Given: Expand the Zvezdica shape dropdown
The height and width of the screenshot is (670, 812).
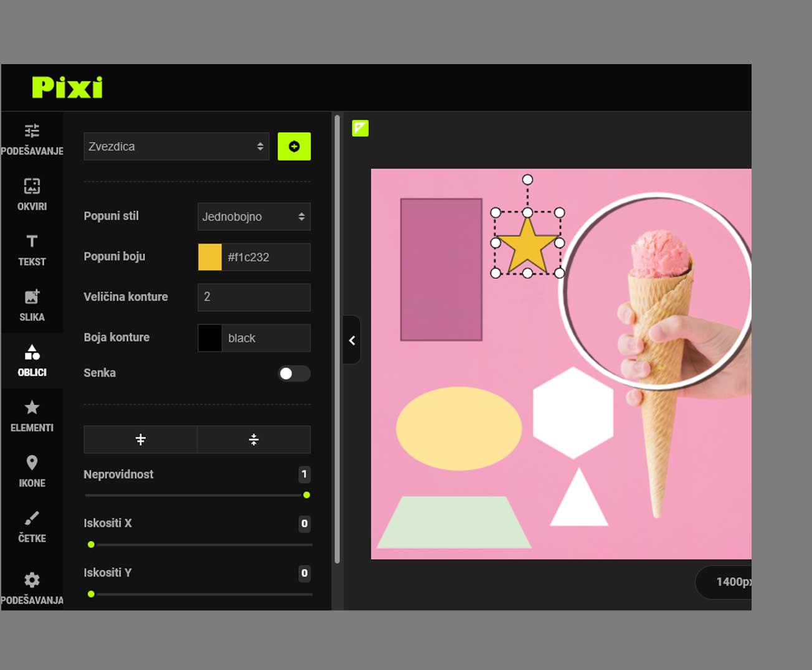Looking at the screenshot, I should [176, 146].
